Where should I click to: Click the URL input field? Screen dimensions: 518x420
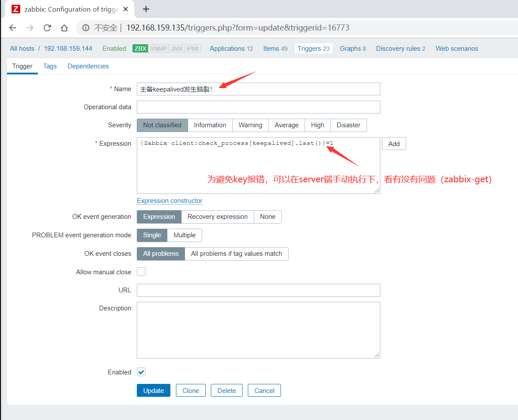(x=259, y=290)
